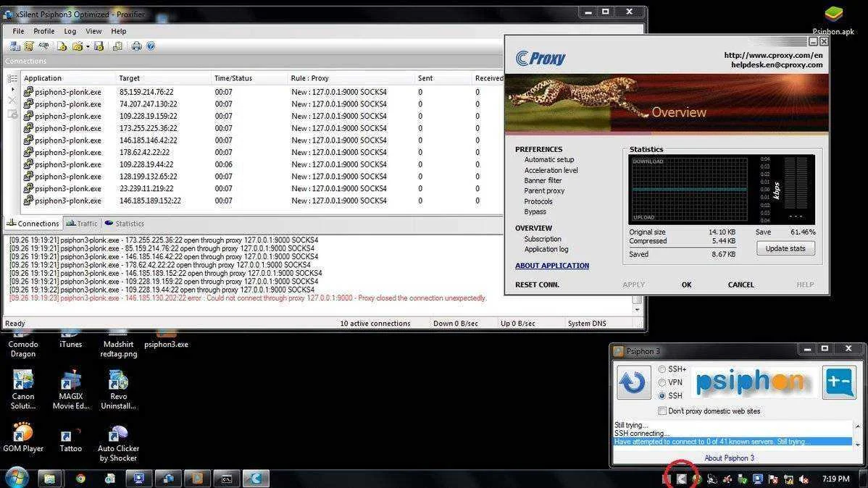Open Name Resolution (.com) toolbar icon
This screenshot has width=868, height=488.
coord(43,46)
